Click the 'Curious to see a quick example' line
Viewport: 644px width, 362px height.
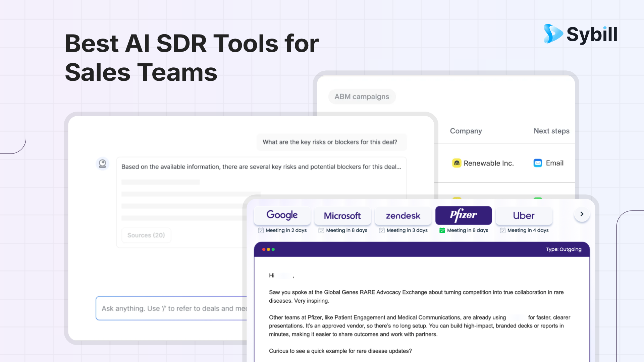coord(340,351)
